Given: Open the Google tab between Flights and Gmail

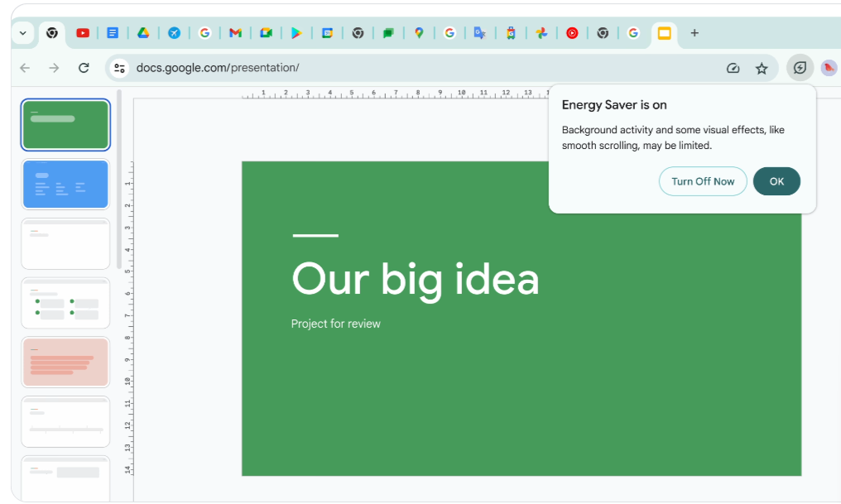Looking at the screenshot, I should [204, 33].
